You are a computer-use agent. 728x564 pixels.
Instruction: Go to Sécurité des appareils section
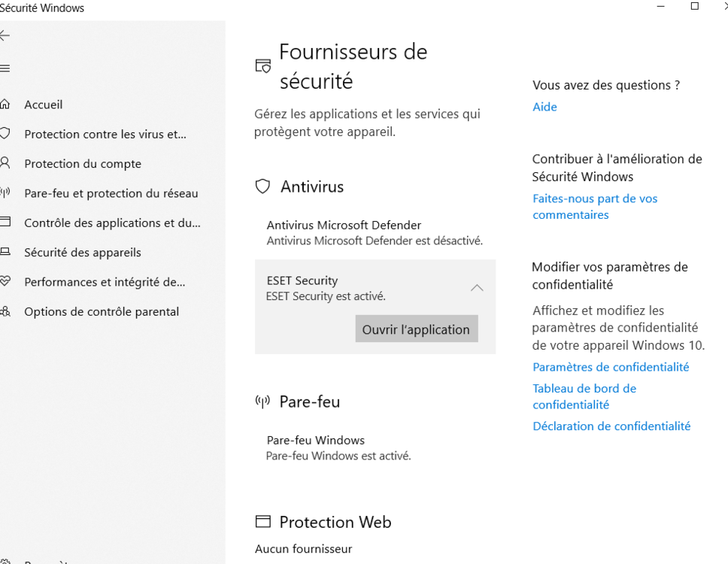coord(83,253)
